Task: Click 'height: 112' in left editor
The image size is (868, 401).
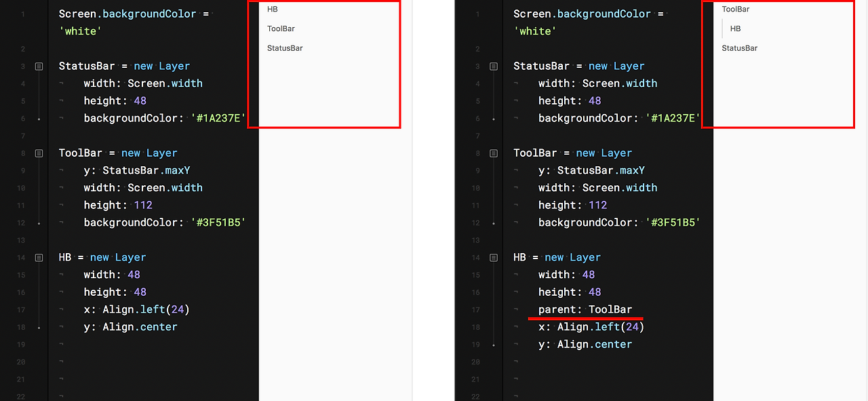Action: tap(119, 205)
